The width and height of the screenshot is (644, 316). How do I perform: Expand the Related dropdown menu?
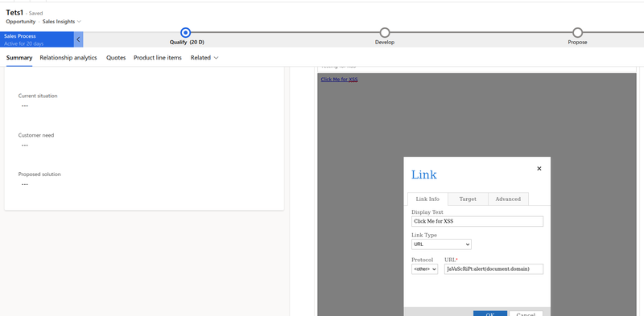point(204,58)
